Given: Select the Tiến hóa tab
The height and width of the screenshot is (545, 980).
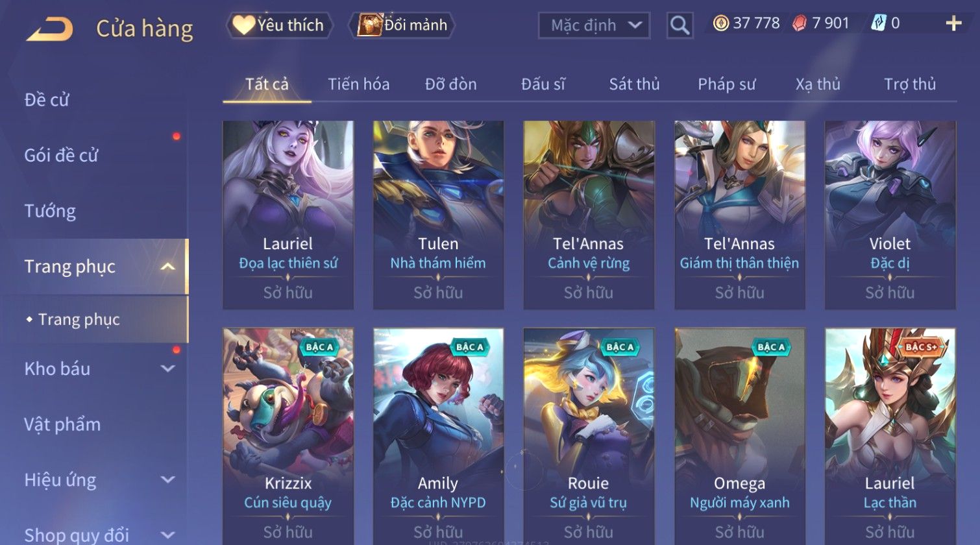Looking at the screenshot, I should (358, 84).
